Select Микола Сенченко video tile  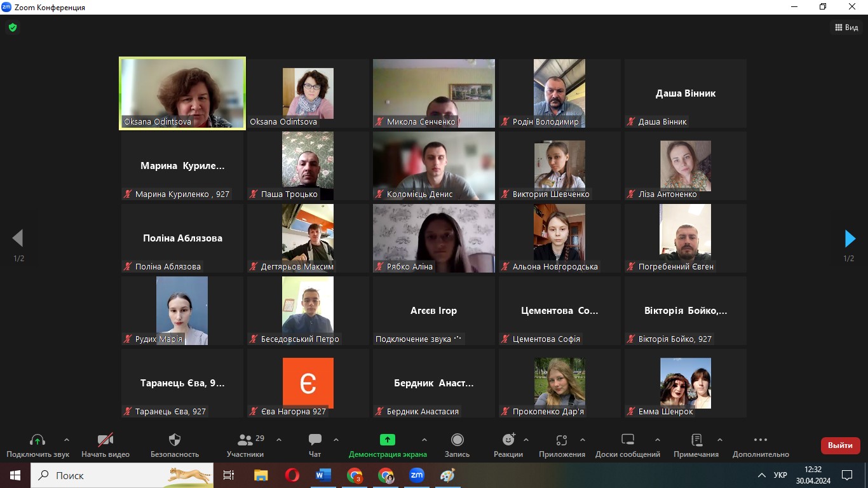(434, 93)
